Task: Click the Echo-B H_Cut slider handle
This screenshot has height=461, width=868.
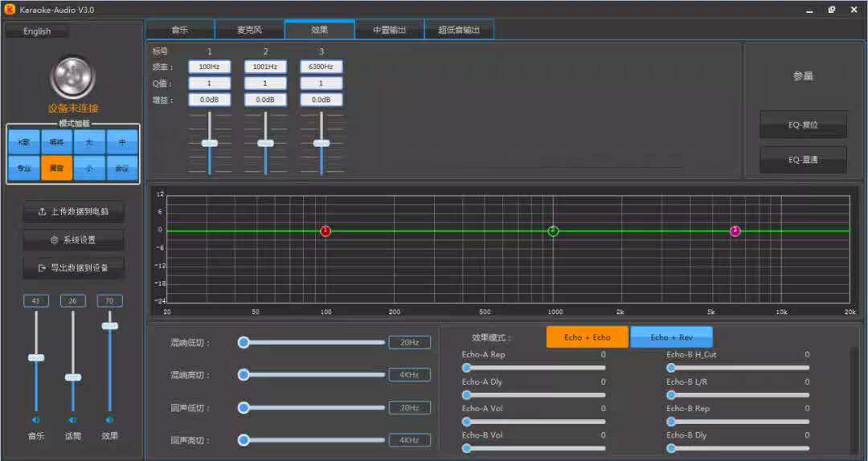Action: tap(671, 368)
